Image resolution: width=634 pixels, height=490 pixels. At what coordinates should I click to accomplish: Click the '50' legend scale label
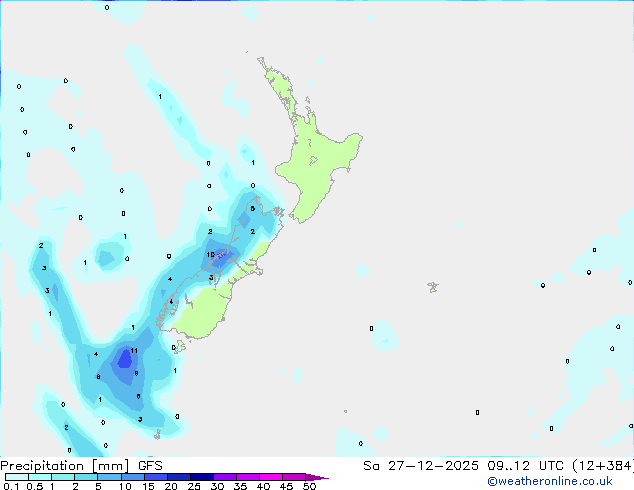tap(309, 486)
